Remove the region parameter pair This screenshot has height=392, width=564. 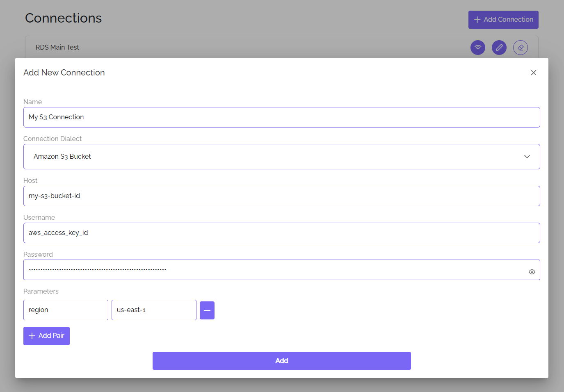(207, 310)
